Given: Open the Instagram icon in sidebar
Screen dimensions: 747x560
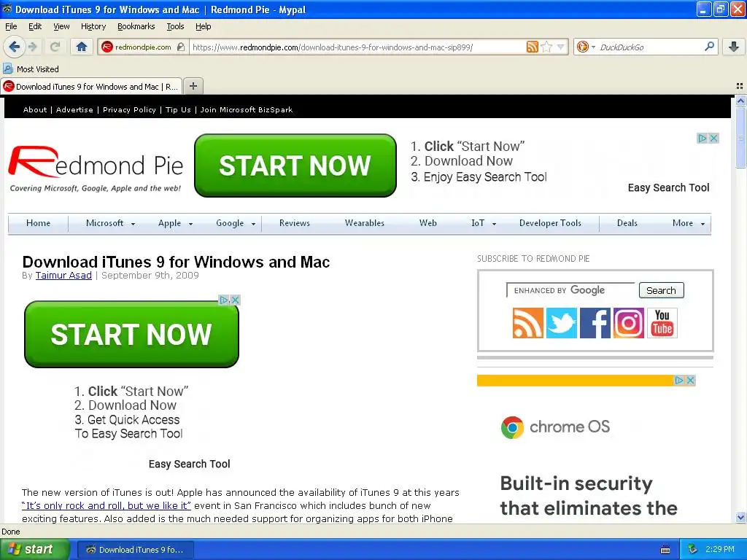Looking at the screenshot, I should click(x=628, y=322).
